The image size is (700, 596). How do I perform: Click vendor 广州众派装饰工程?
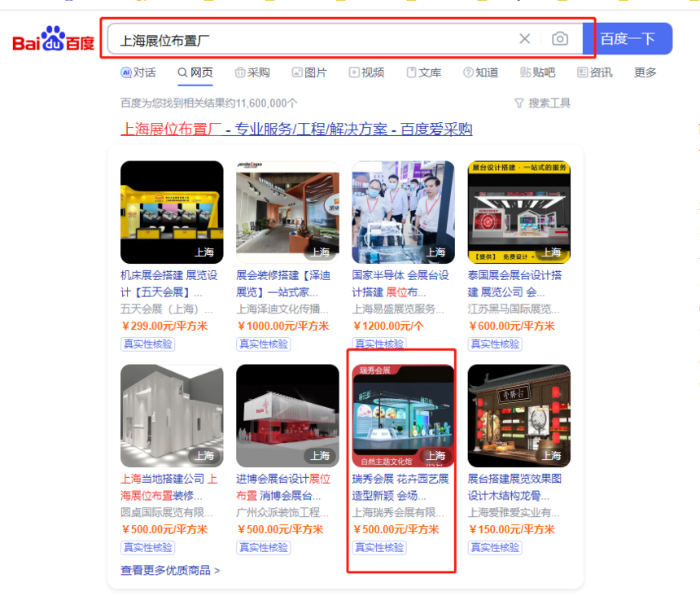pyautogui.click(x=282, y=512)
